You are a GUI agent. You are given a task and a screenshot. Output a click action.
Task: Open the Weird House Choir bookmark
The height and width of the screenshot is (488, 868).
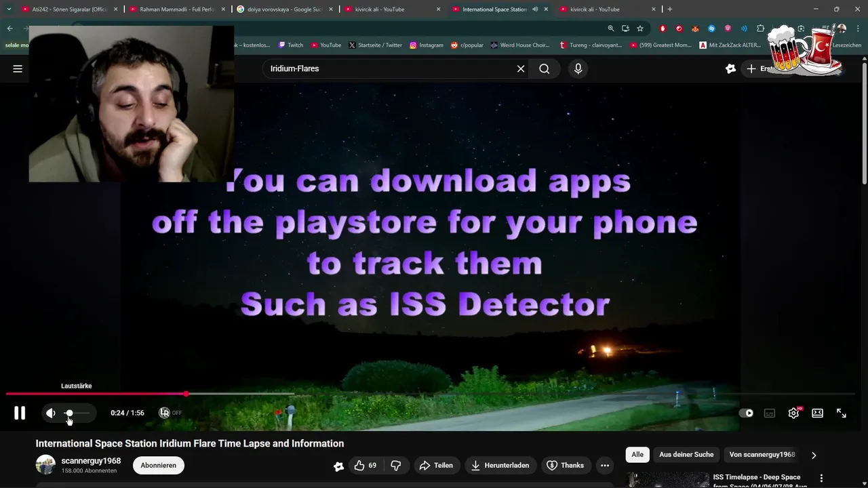[519, 45]
